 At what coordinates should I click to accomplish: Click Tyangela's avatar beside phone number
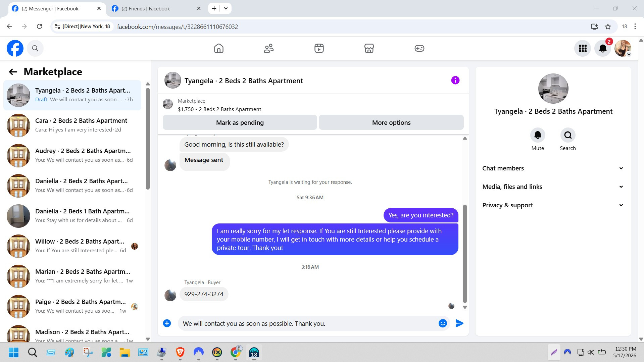[x=170, y=296]
